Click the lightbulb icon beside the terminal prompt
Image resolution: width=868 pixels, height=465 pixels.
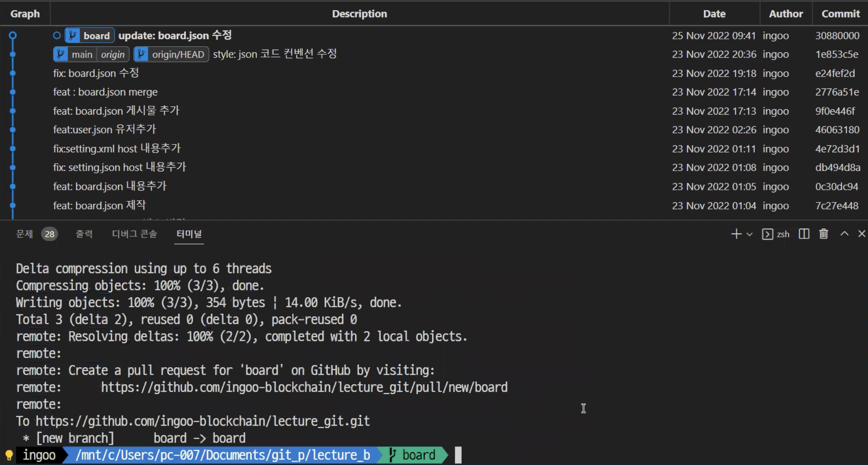[x=9, y=455]
